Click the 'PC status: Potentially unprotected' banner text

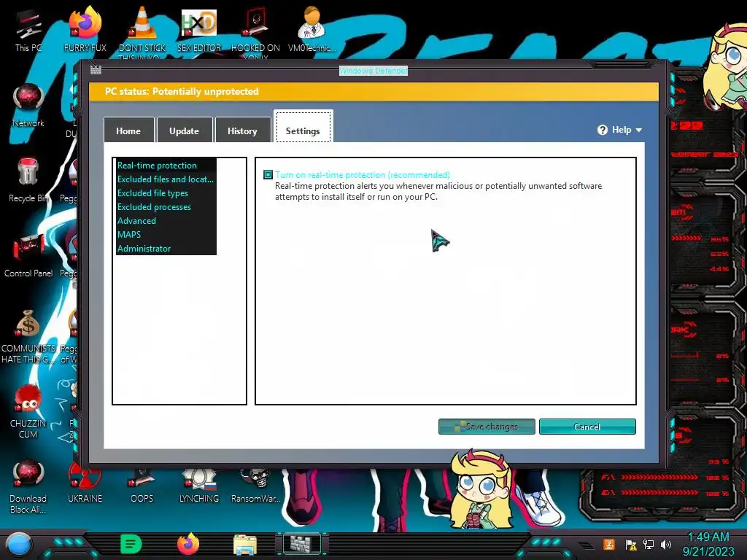tap(182, 91)
